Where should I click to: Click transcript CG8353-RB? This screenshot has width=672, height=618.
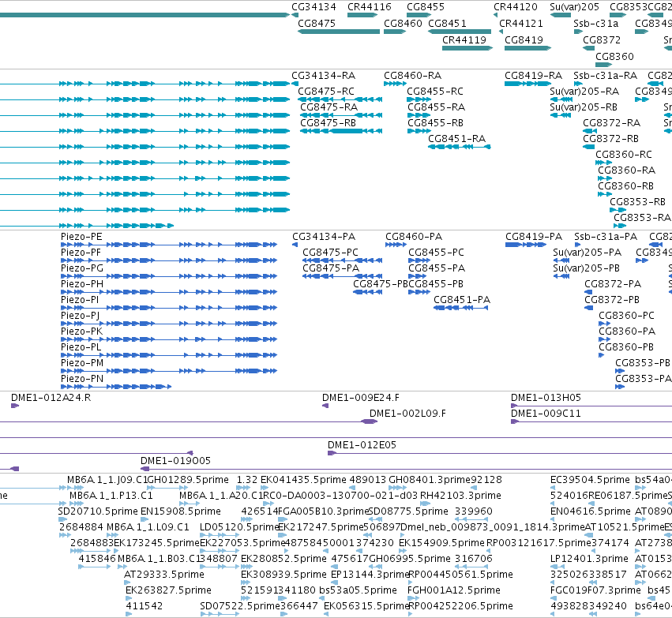click(x=638, y=202)
